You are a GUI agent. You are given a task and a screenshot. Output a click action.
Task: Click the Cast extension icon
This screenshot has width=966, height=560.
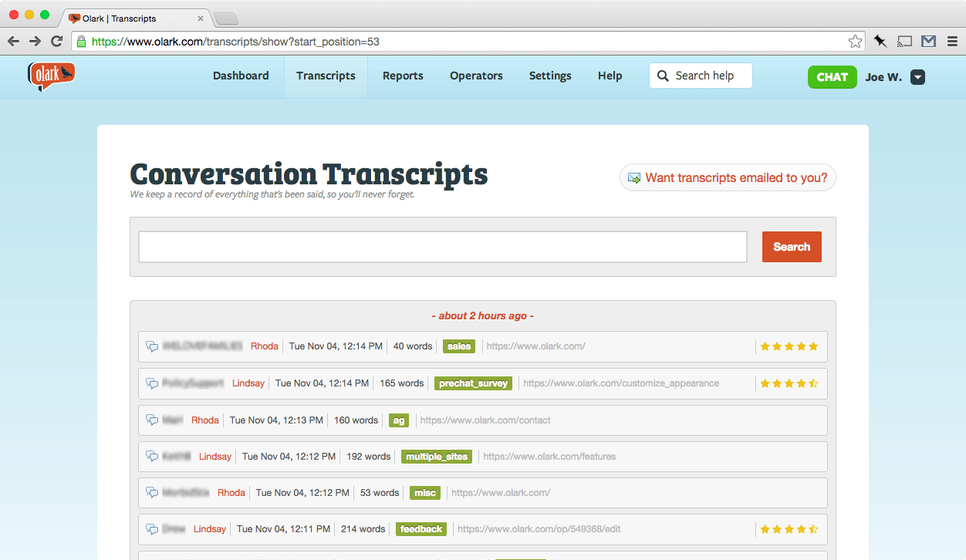click(905, 42)
